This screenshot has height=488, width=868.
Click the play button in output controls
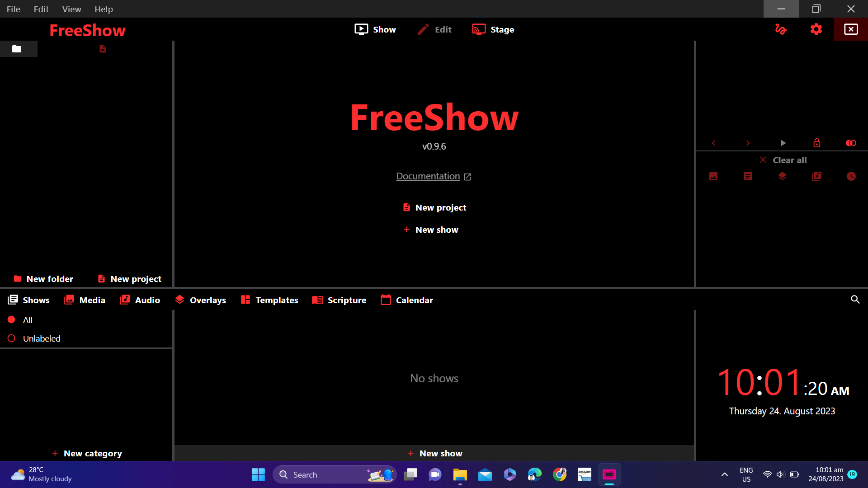pos(783,143)
